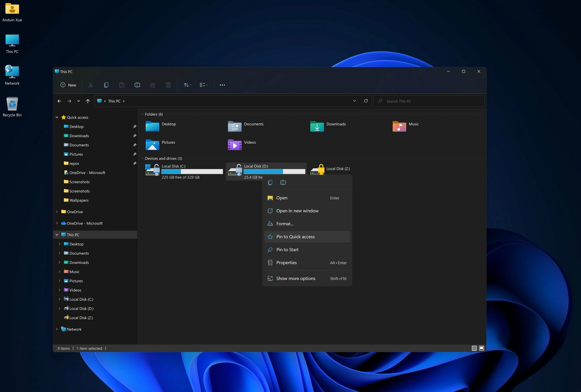Click the Paste icon in toolbar
Screen dimensions: 581x392
122,84
